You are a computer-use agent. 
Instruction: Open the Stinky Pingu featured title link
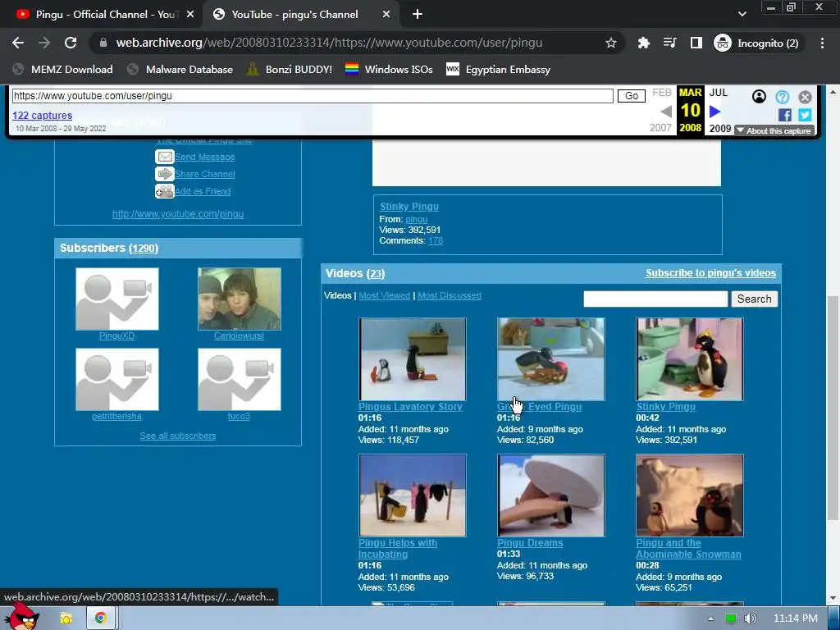click(x=409, y=206)
